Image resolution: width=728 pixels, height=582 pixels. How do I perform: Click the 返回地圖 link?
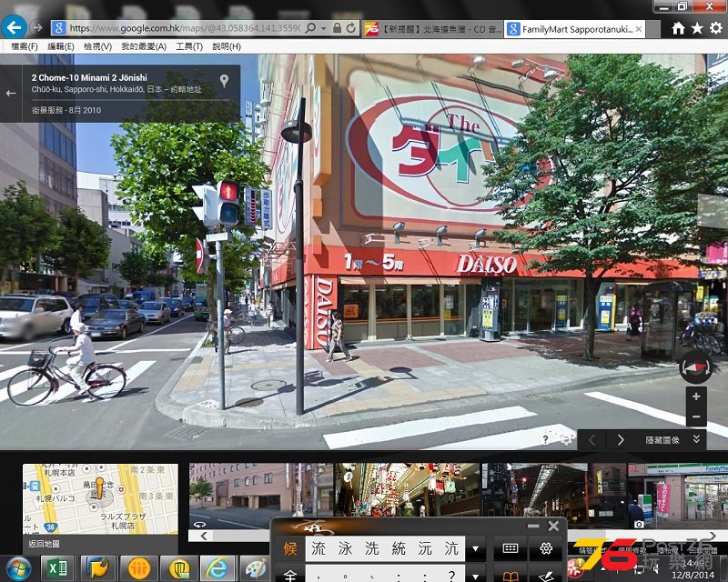pos(44,544)
